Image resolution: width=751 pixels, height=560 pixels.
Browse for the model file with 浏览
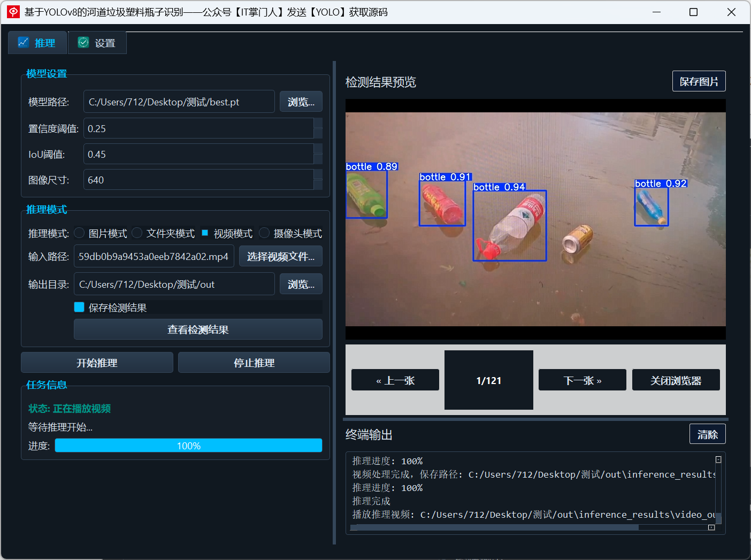click(301, 102)
